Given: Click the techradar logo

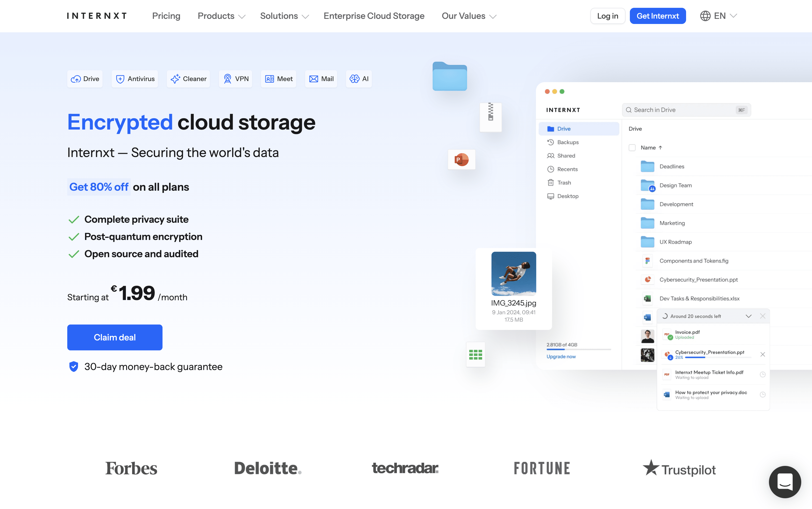Looking at the screenshot, I should 405,468.
